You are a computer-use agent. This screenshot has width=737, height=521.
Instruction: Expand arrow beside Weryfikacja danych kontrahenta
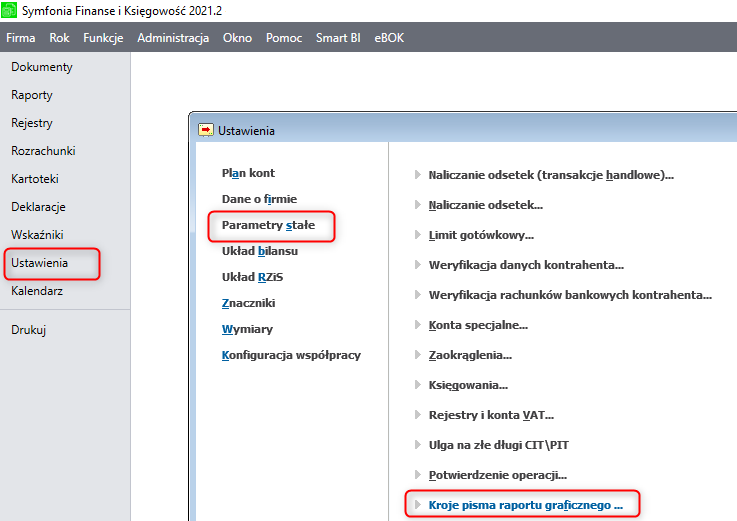(x=417, y=265)
